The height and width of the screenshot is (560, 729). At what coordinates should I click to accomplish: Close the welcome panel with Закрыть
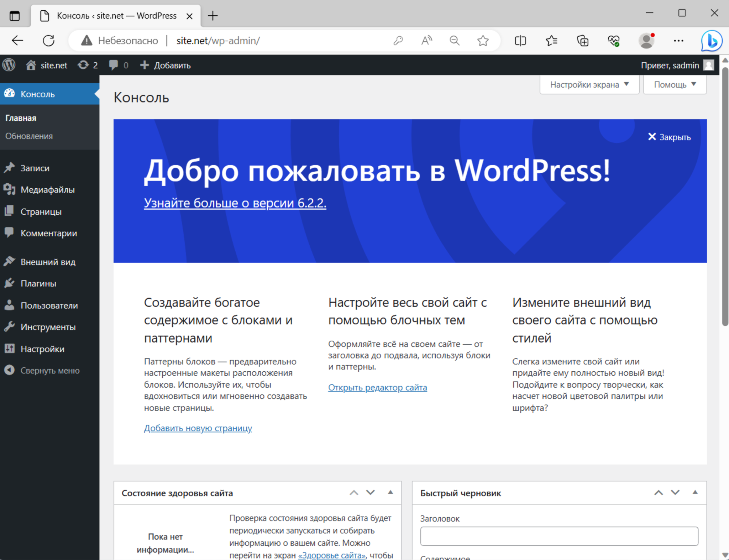point(669,137)
